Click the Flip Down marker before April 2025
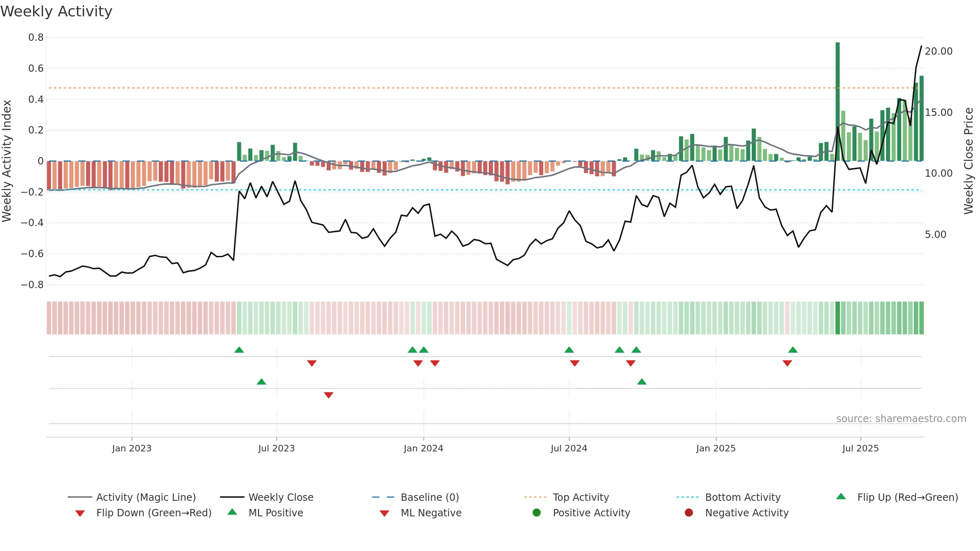Image resolution: width=980 pixels, height=551 pixels. (788, 363)
